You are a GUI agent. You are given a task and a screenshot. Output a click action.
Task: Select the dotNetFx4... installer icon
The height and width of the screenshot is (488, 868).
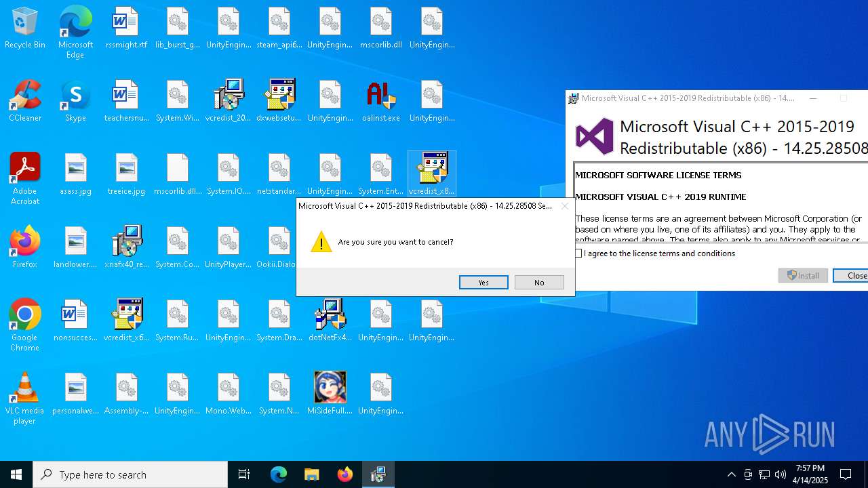(330, 321)
